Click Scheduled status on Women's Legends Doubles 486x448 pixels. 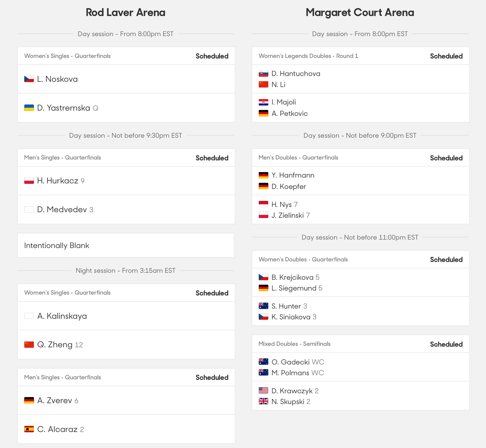[446, 56]
